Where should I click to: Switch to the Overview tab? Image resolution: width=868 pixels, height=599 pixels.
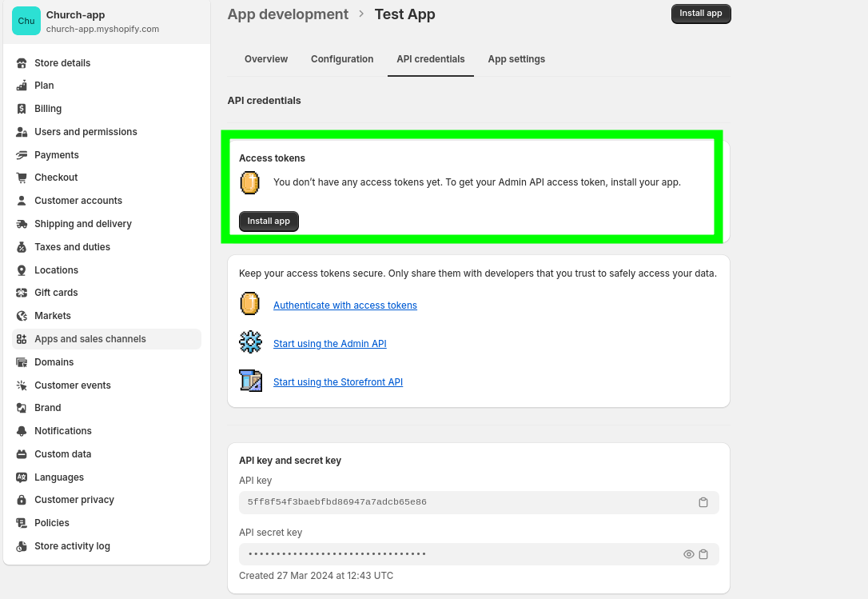click(266, 59)
